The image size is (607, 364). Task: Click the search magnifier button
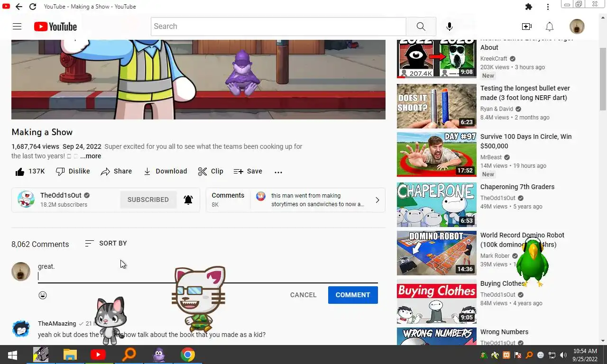pyautogui.click(x=421, y=27)
